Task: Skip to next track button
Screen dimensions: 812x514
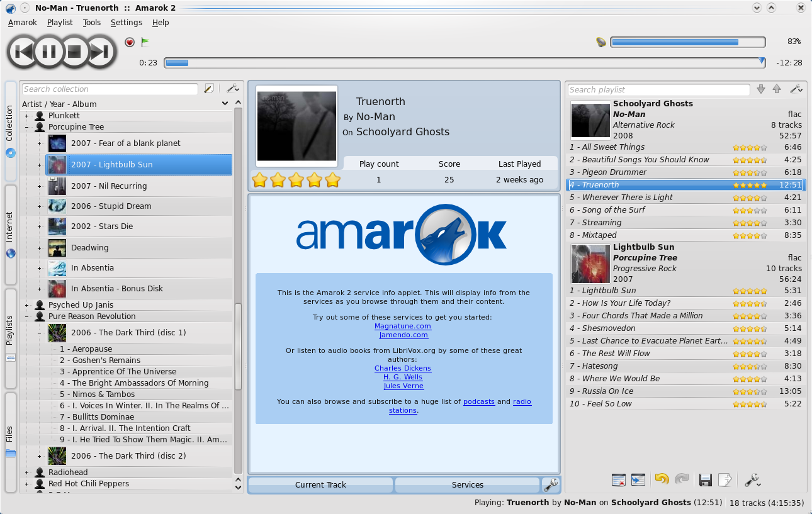Action: [101, 51]
